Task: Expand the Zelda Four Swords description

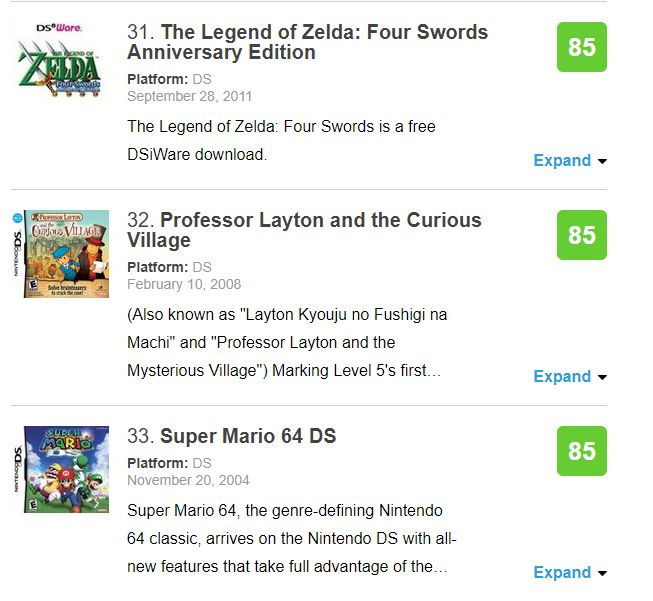Action: pos(562,161)
